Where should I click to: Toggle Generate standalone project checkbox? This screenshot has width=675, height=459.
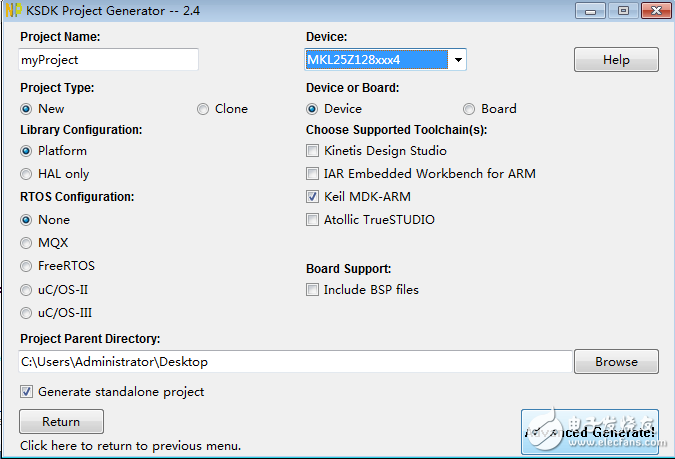tap(26, 392)
